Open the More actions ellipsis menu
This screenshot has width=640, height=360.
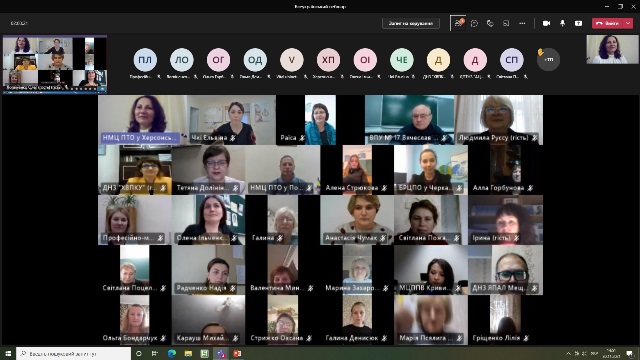[522, 23]
